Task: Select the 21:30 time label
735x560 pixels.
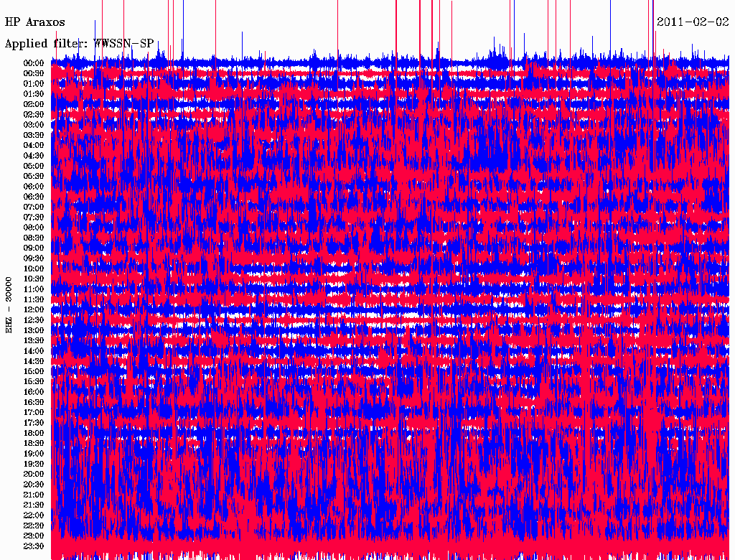Action: (34, 505)
